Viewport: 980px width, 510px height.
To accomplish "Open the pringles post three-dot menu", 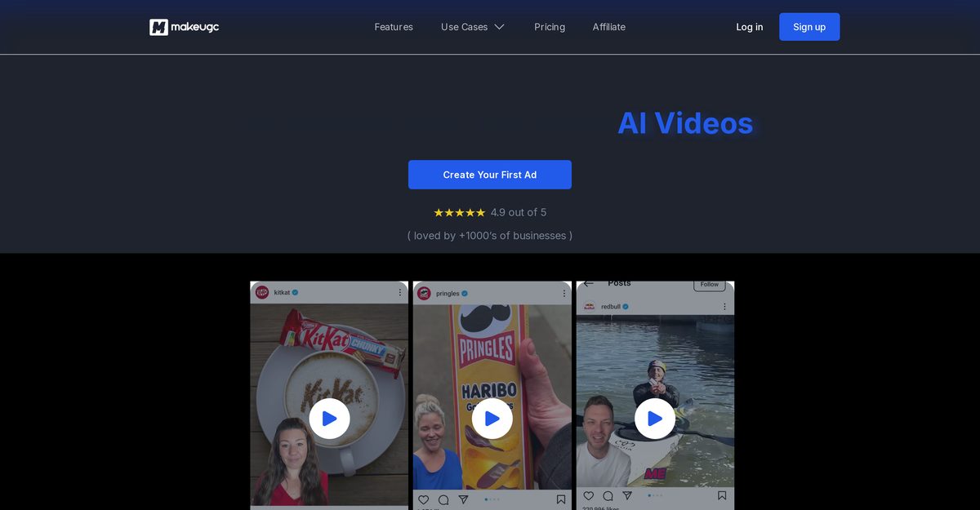I will coord(563,293).
